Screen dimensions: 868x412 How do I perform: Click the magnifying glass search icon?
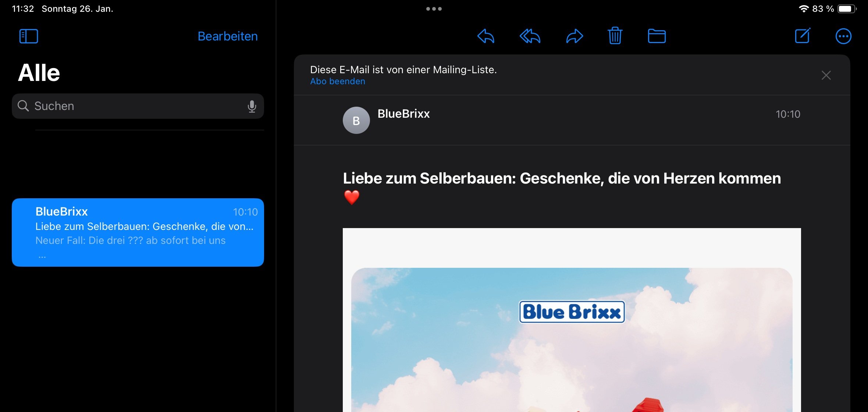(x=23, y=106)
